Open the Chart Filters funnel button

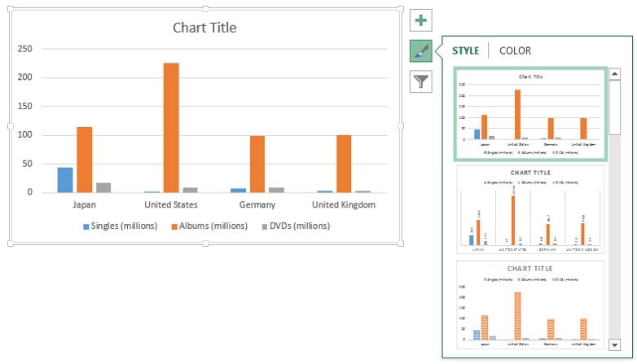(420, 81)
